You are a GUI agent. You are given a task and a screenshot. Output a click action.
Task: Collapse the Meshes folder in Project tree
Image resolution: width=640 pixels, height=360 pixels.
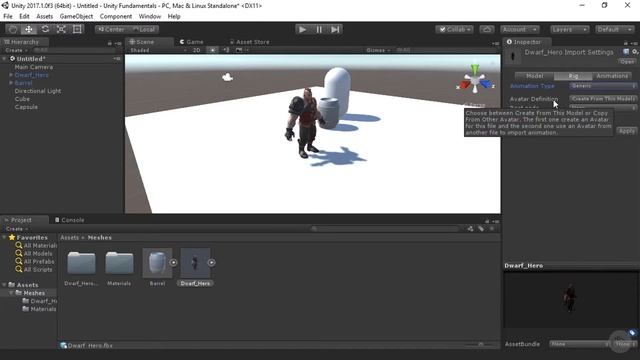click(x=11, y=293)
